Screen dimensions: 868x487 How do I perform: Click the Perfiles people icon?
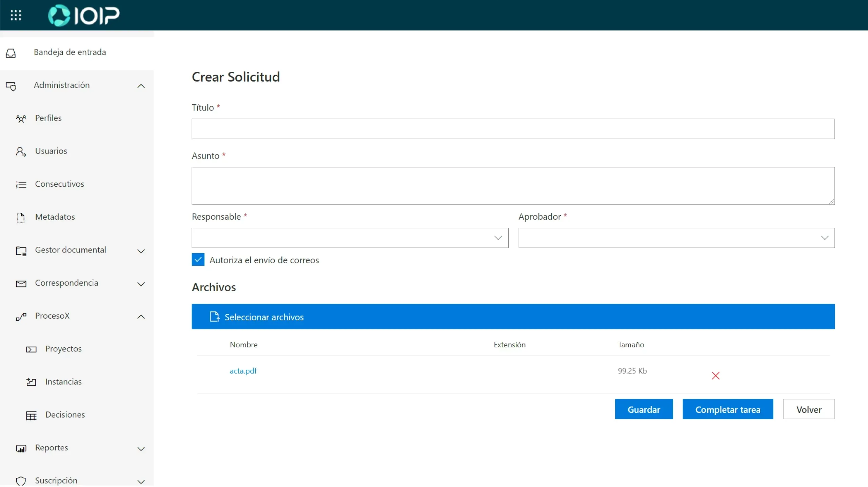click(21, 119)
